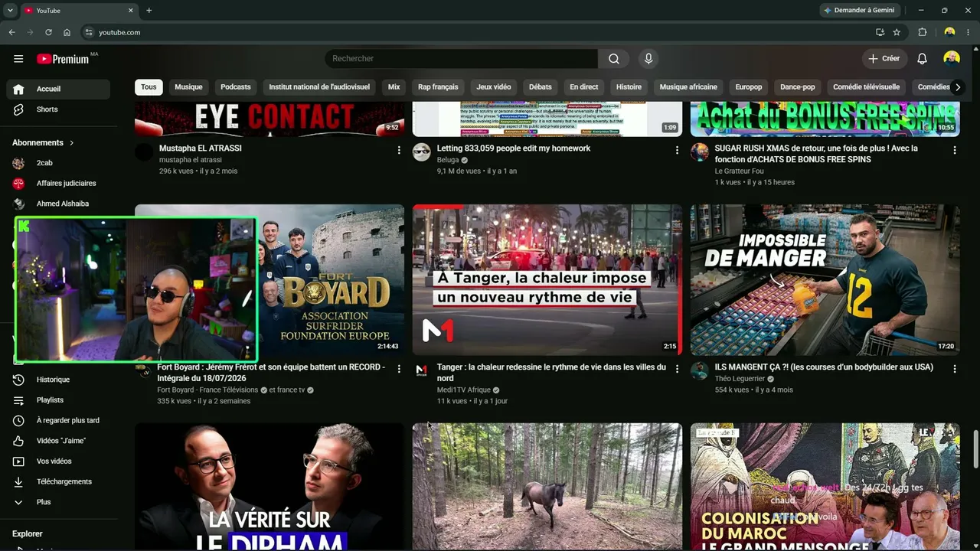
Task: Open the Letting 833,059 people video title
Action: pyautogui.click(x=514, y=148)
